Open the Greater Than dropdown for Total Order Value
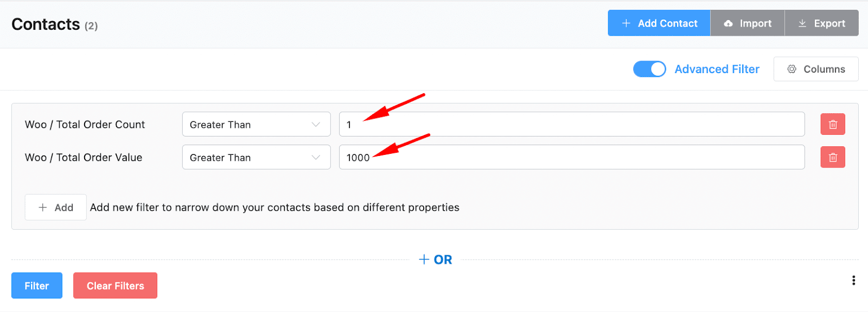The height and width of the screenshot is (312, 868). pyautogui.click(x=256, y=157)
